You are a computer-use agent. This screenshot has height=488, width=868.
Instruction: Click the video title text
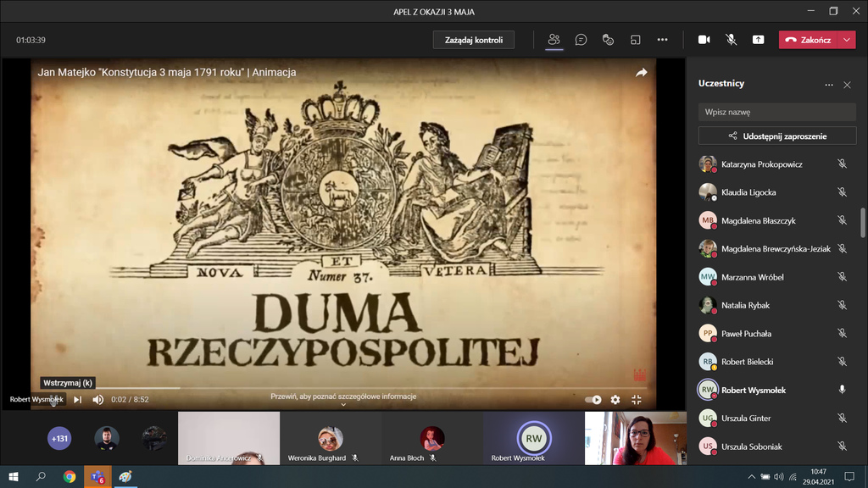[x=167, y=72]
